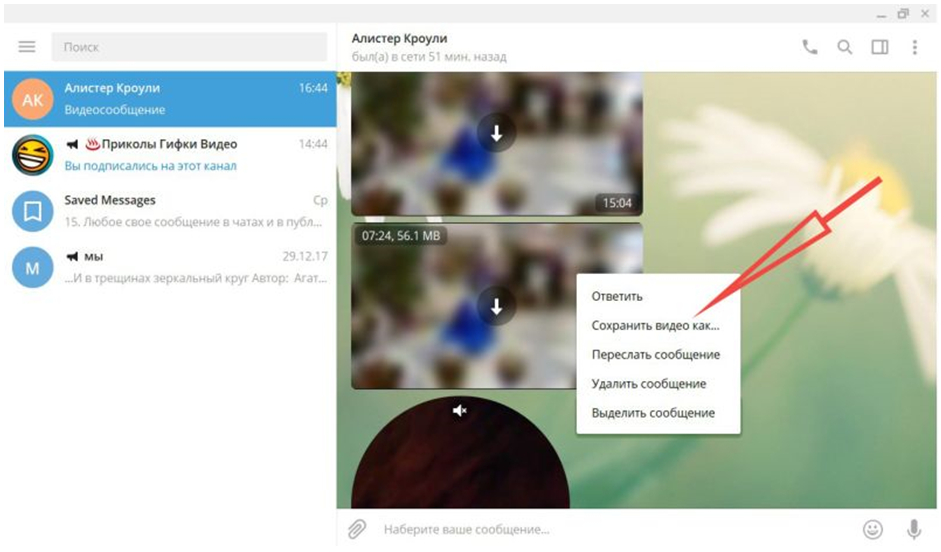941x552 pixels.
Task: Click the 16:44 time on Алистер Кроули chat
Action: tap(313, 88)
